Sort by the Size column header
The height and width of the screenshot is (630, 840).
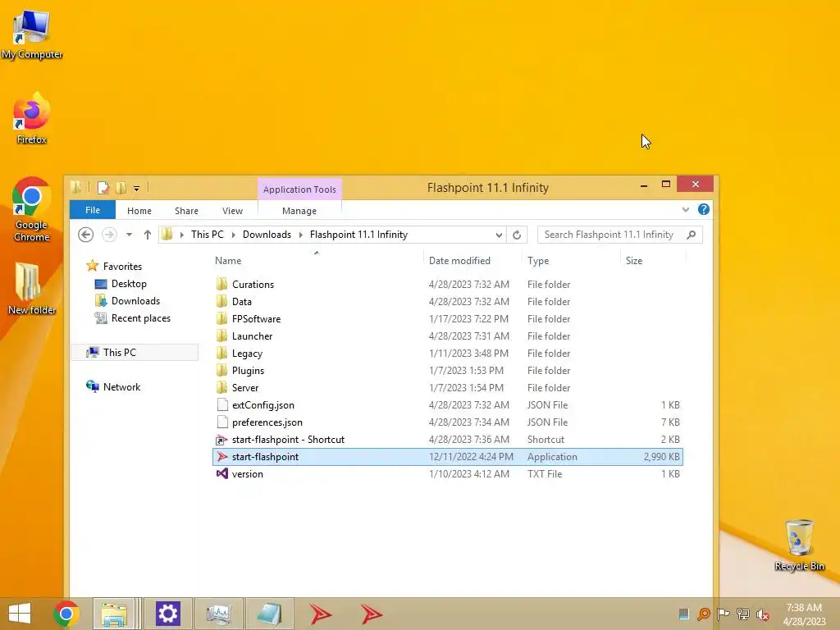click(654, 261)
